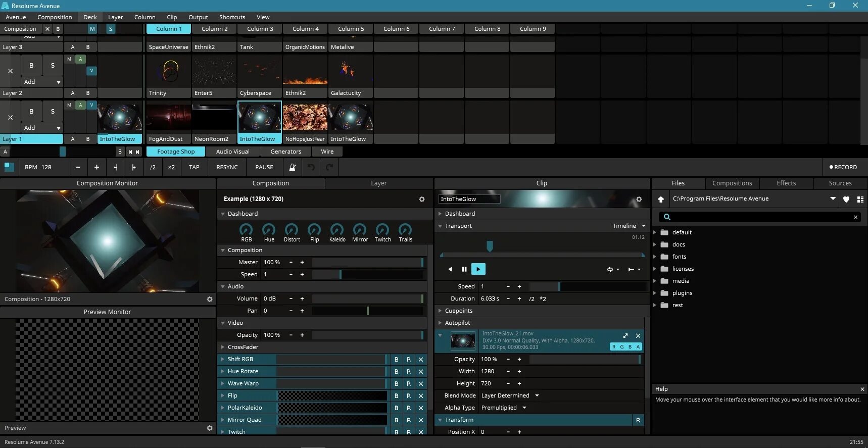Open the Transform preset (P) button
Screen dimensions: 868x448
coord(638,420)
